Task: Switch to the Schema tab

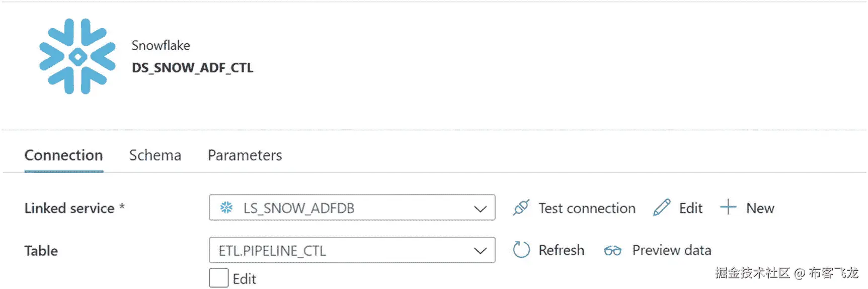Action: [x=155, y=155]
